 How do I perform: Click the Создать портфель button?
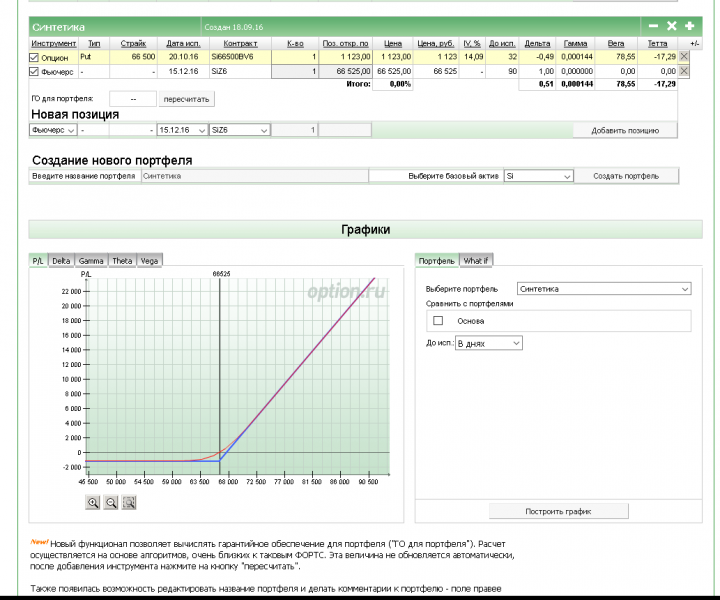click(x=626, y=176)
